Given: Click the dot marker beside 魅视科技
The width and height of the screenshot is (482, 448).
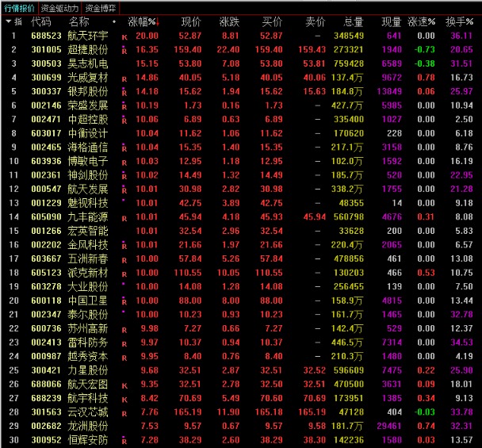Looking at the screenshot, I should (x=123, y=200).
